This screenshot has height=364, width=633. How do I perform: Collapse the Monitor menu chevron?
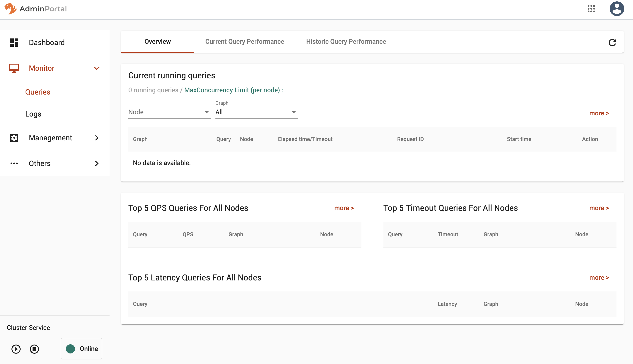click(97, 68)
